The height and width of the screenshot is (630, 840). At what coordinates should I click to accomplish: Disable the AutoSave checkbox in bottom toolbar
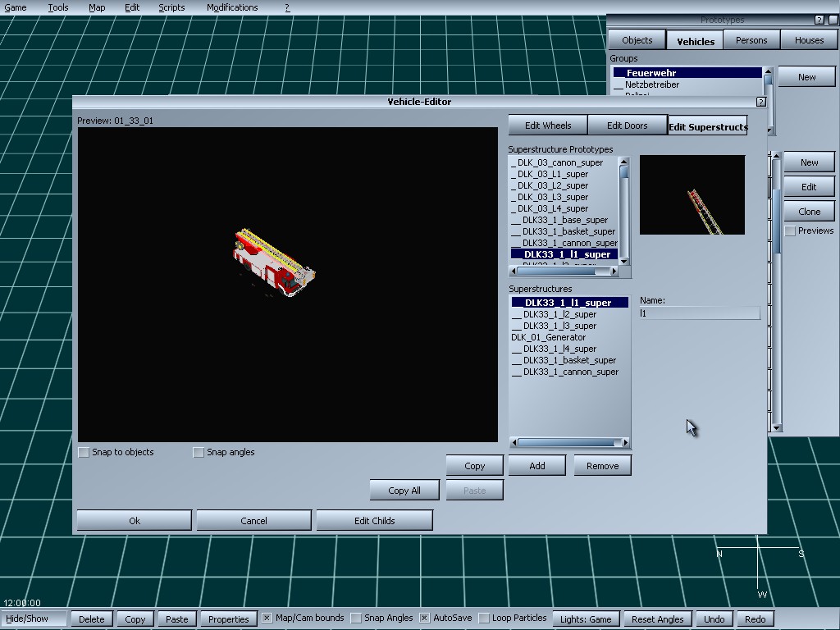click(x=425, y=618)
